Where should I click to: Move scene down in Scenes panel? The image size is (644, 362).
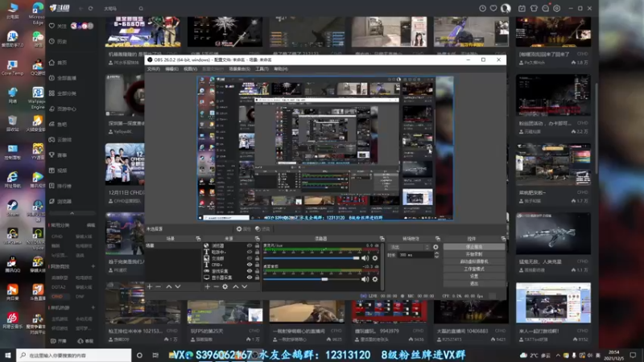[178, 286]
